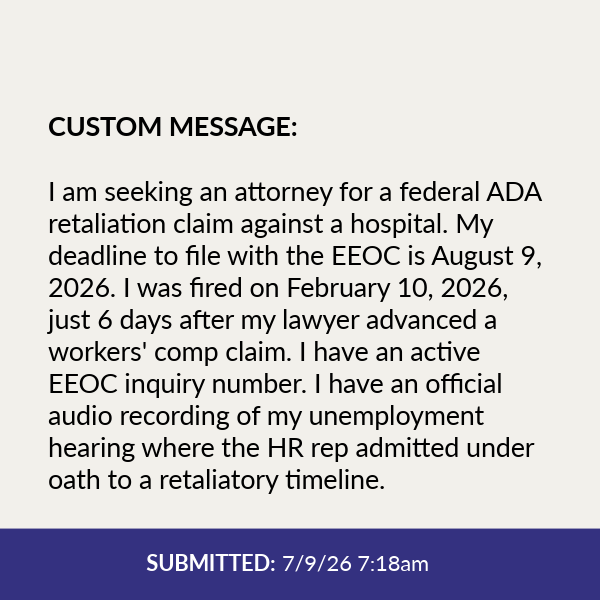Click the date "February 10, 2026"
The image size is (600, 600).
(x=396, y=289)
